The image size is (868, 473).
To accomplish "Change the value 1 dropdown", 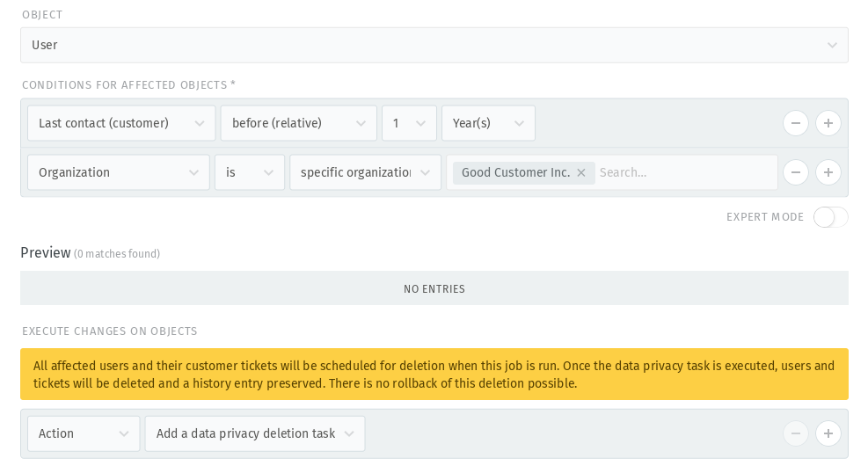I will tap(409, 123).
